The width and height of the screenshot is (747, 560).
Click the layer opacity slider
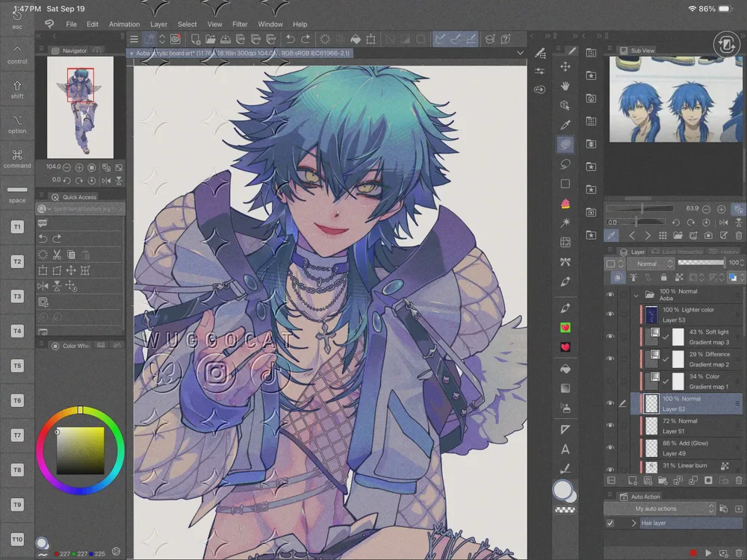coord(701,262)
